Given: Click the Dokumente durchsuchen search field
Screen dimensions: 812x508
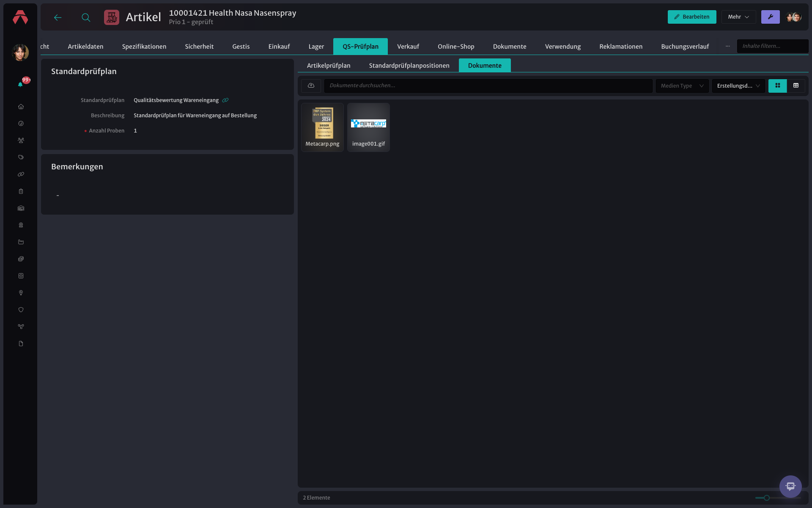Looking at the screenshot, I should click(x=488, y=86).
